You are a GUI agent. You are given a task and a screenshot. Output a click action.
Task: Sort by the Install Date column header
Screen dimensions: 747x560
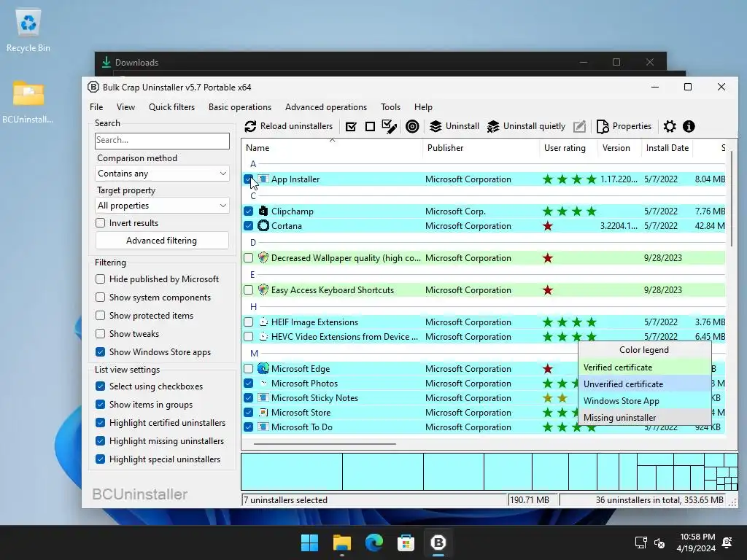click(667, 147)
